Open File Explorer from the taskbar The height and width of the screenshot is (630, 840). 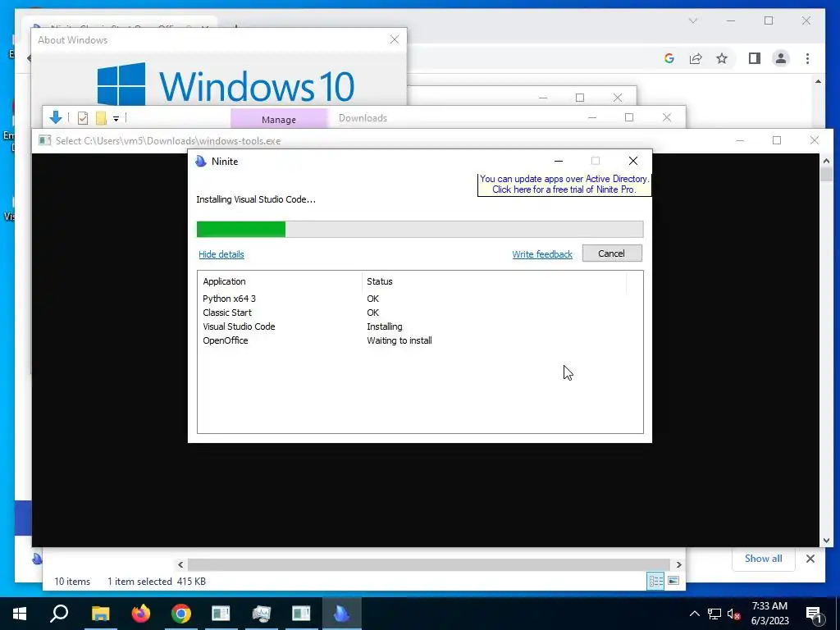pos(100,614)
